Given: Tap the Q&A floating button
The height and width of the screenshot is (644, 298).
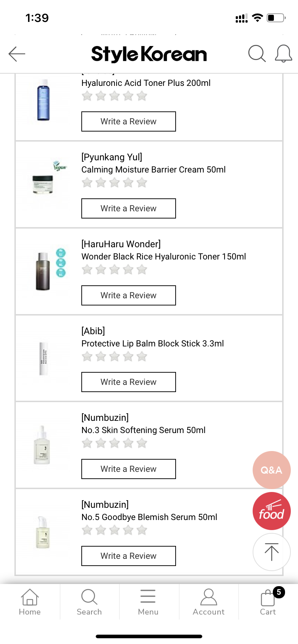Looking at the screenshot, I should 271,470.
